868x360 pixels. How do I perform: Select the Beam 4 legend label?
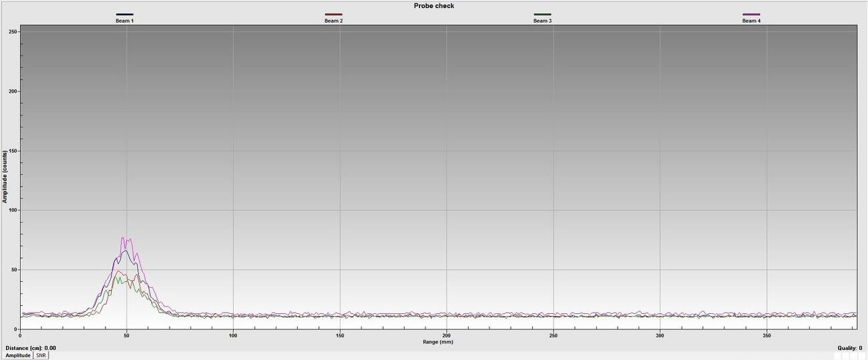(751, 21)
